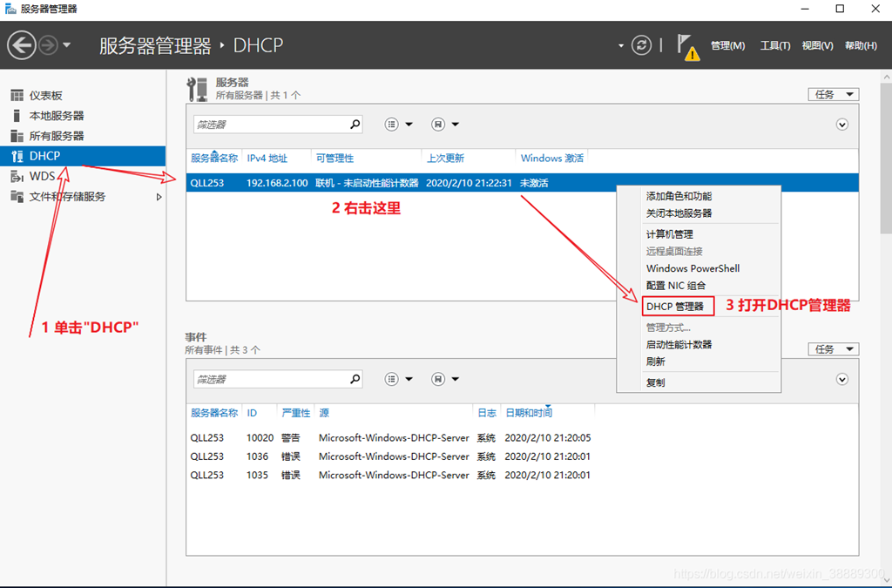
Task: Open the 任务 dropdown in events section
Action: (x=833, y=348)
